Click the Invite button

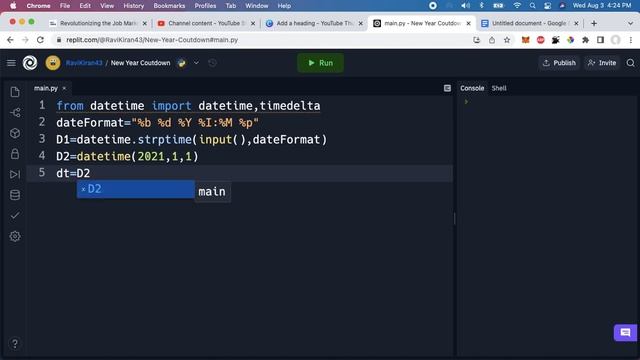(602, 63)
